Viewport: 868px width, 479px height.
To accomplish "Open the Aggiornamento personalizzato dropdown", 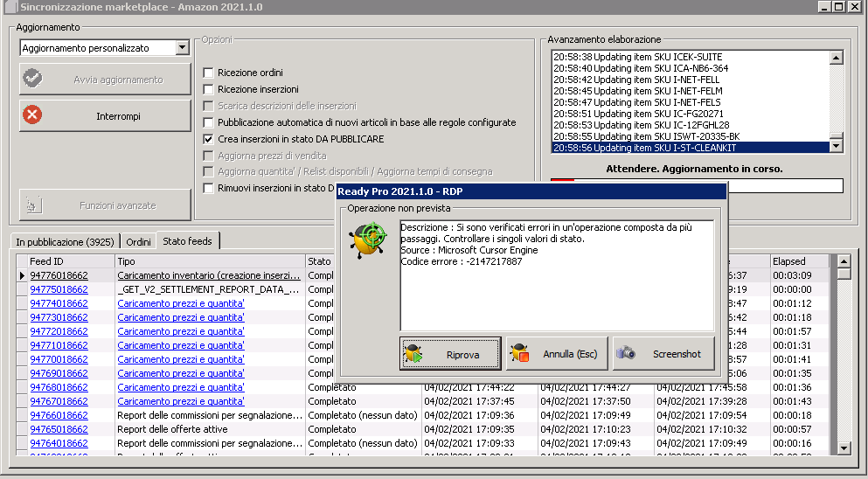I will click(x=182, y=48).
